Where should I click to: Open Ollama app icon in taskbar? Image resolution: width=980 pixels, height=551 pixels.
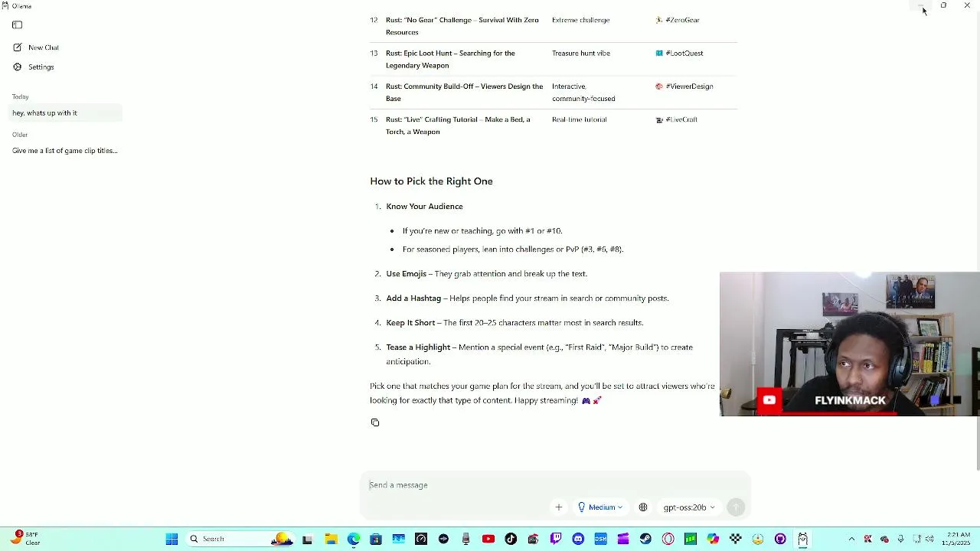coord(802,540)
